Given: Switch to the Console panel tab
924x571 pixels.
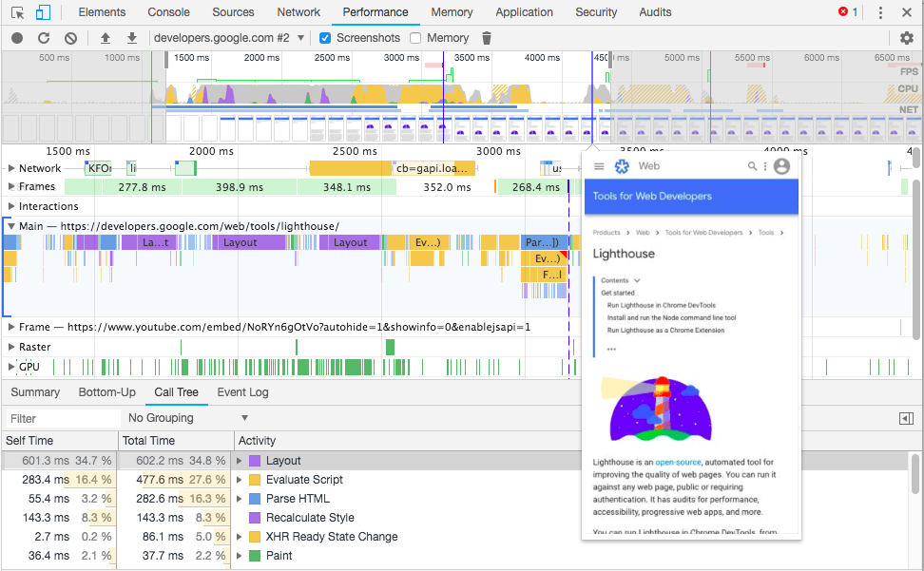Looking at the screenshot, I should [168, 12].
